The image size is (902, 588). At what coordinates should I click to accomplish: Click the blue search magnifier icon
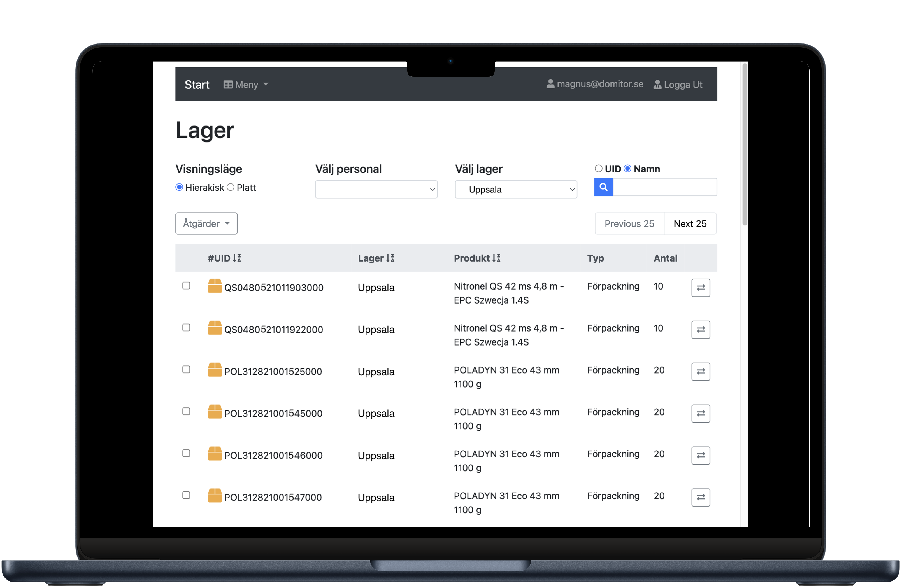603,187
